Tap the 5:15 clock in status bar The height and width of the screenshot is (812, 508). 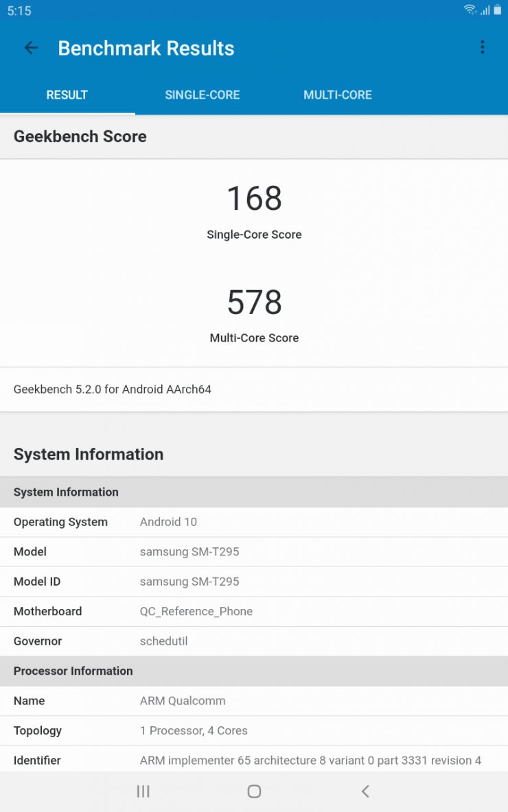[x=19, y=10]
